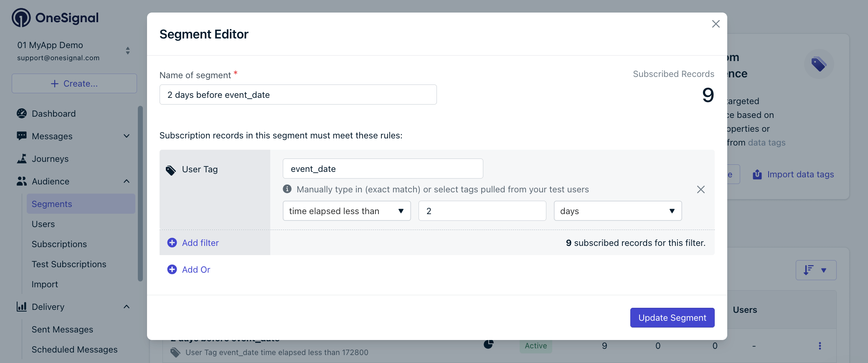868x363 pixels.
Task: Collapse the Audience section chevron
Action: (127, 181)
